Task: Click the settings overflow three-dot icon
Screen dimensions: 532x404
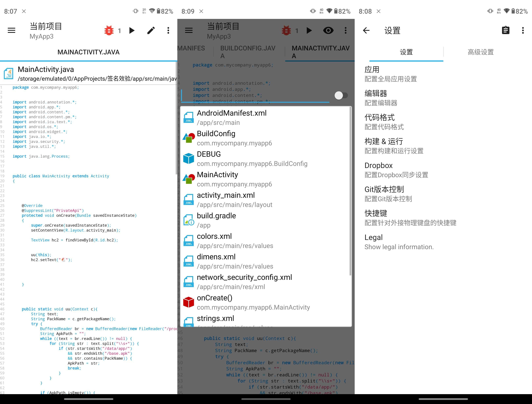Action: tap(523, 30)
